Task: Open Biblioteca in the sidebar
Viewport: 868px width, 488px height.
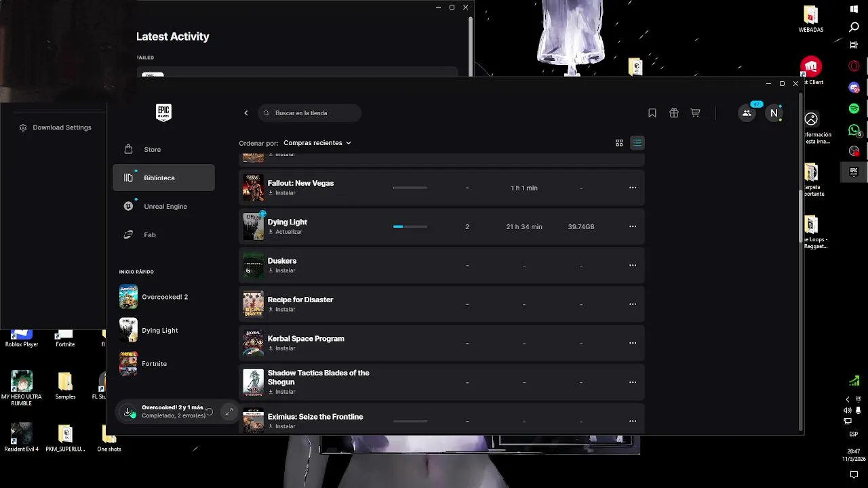Action: (x=163, y=178)
